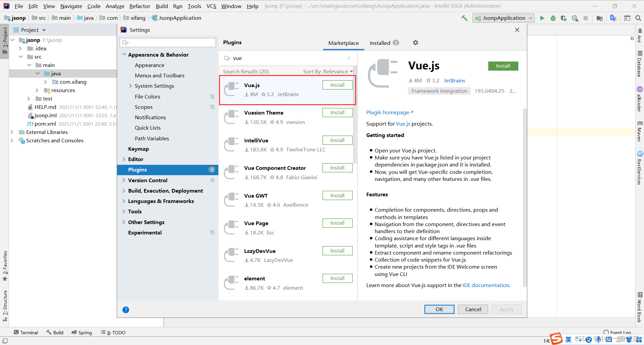Viewport: 644px width, 345px height.
Task: Open the Settings help question mark
Action: [x=126, y=310]
